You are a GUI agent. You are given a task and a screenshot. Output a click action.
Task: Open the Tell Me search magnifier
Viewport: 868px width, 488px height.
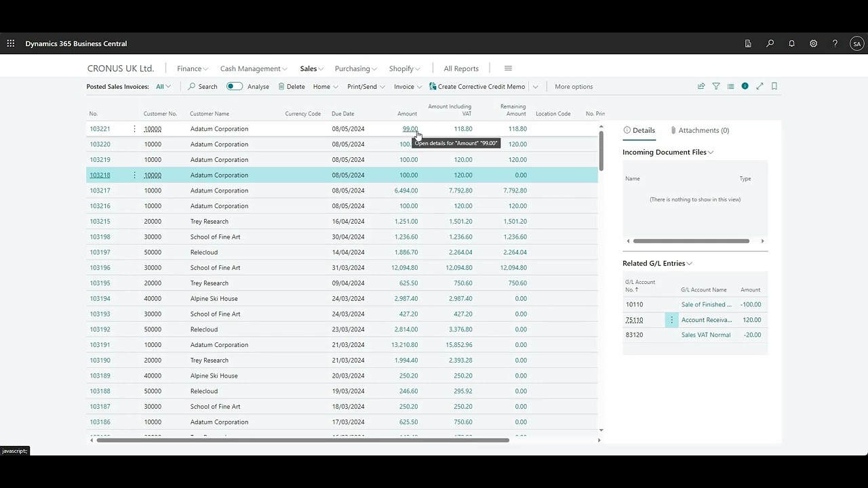coord(770,43)
